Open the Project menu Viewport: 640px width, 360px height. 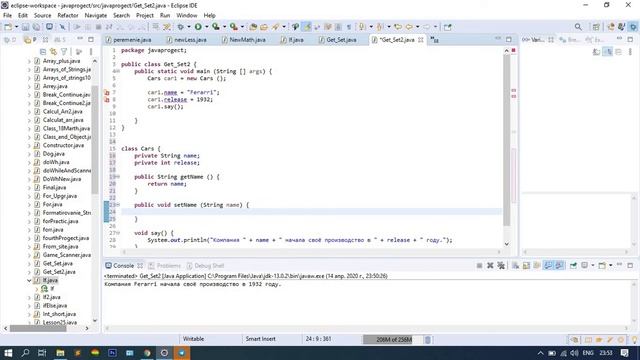point(144,16)
